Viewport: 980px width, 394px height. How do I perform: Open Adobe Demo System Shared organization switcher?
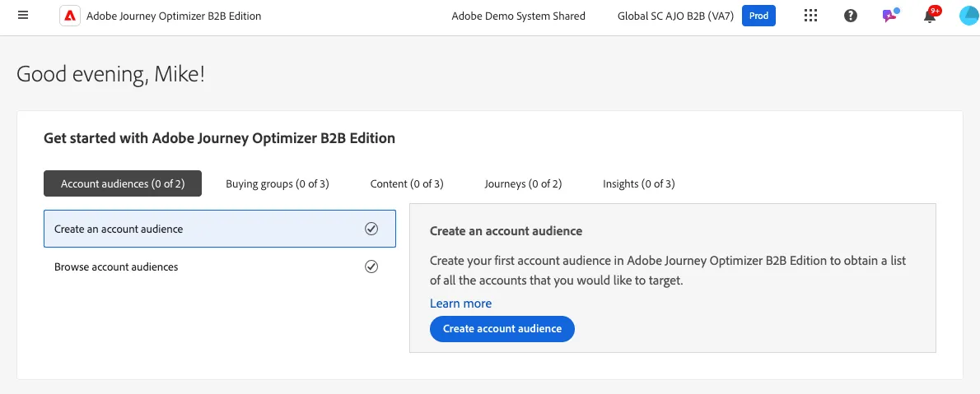point(518,16)
